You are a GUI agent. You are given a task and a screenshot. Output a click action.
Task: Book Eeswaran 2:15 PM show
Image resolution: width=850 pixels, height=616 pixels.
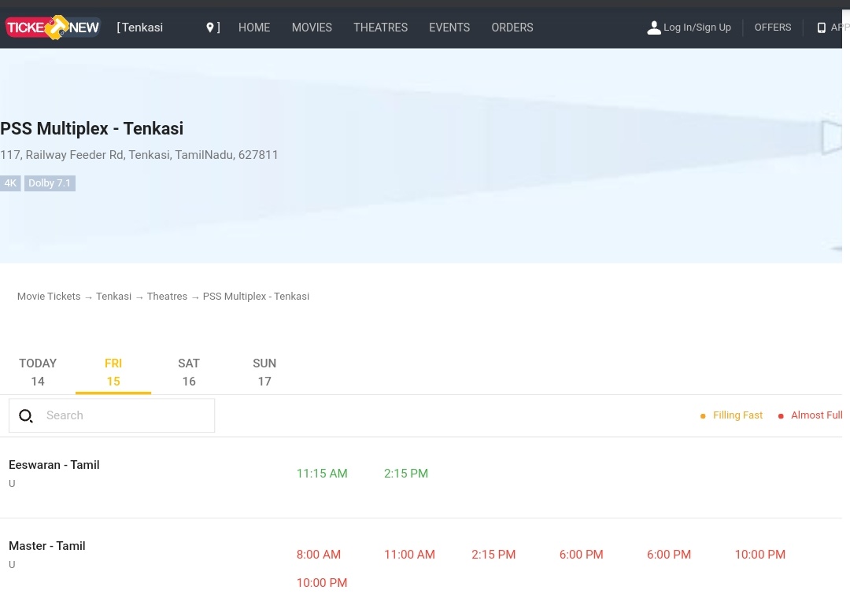(x=406, y=474)
